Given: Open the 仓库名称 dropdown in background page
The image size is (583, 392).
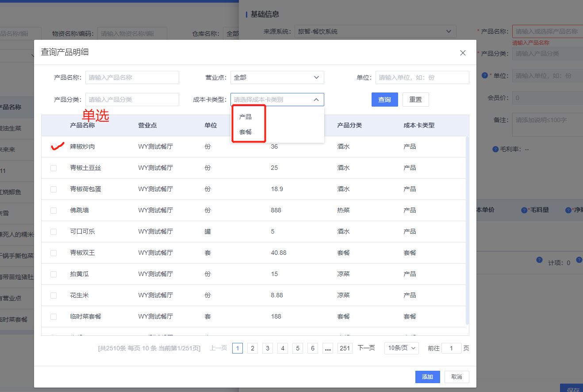Looking at the screenshot, I should pos(230,34).
